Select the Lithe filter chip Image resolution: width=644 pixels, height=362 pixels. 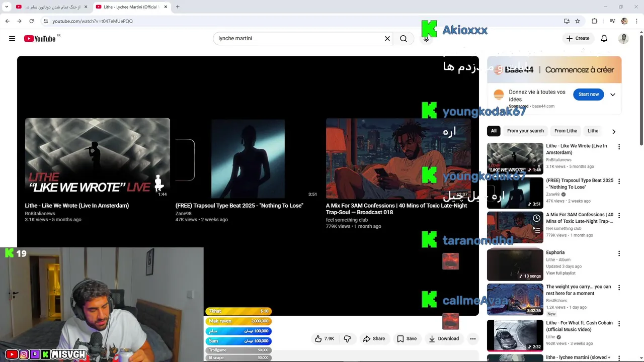tap(593, 131)
